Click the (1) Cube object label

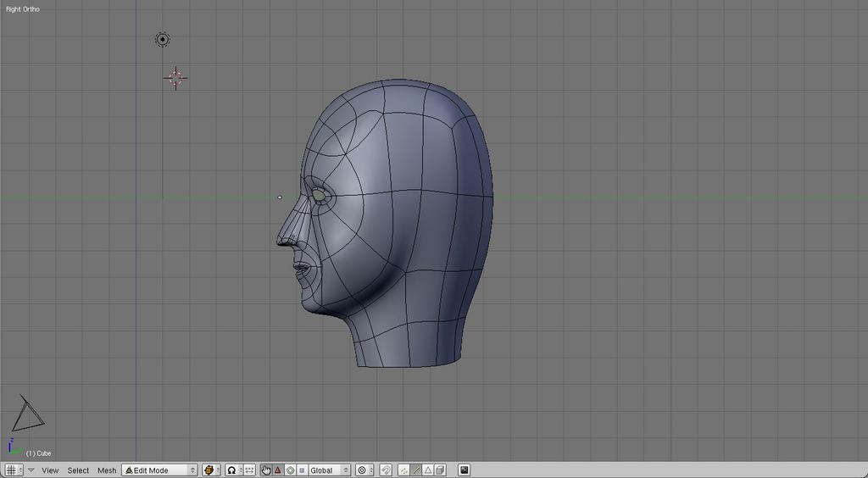[x=38, y=453]
